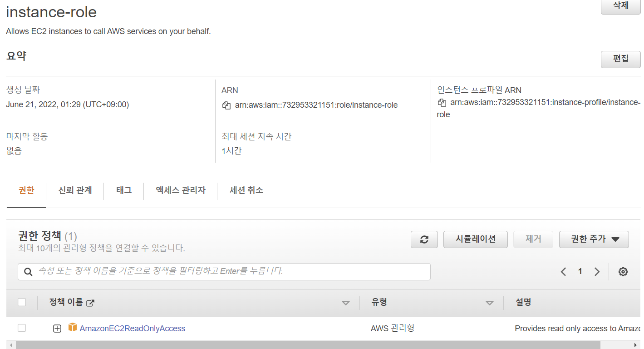Viewport: 644px width, 349px height.
Task: Click the 설명 column header
Action: [523, 302]
